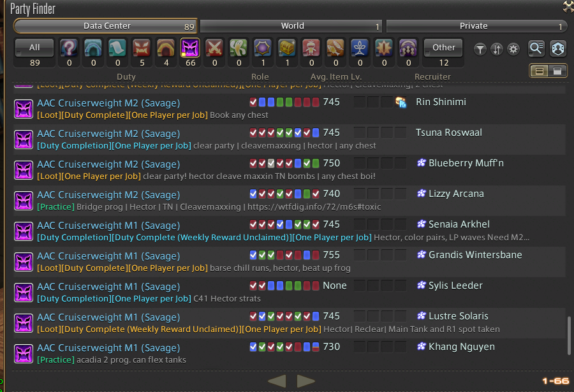Click the role slots on Sylis Leeder's listing
The height and width of the screenshot is (392, 574).
pos(284,286)
